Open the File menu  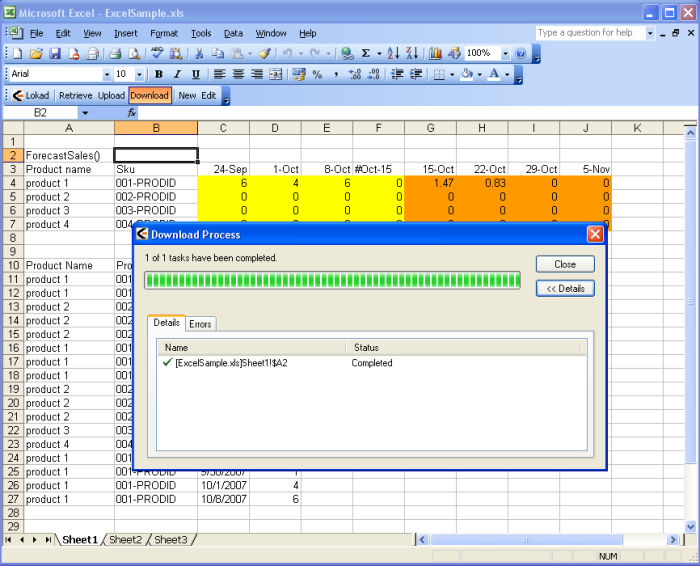point(36,33)
